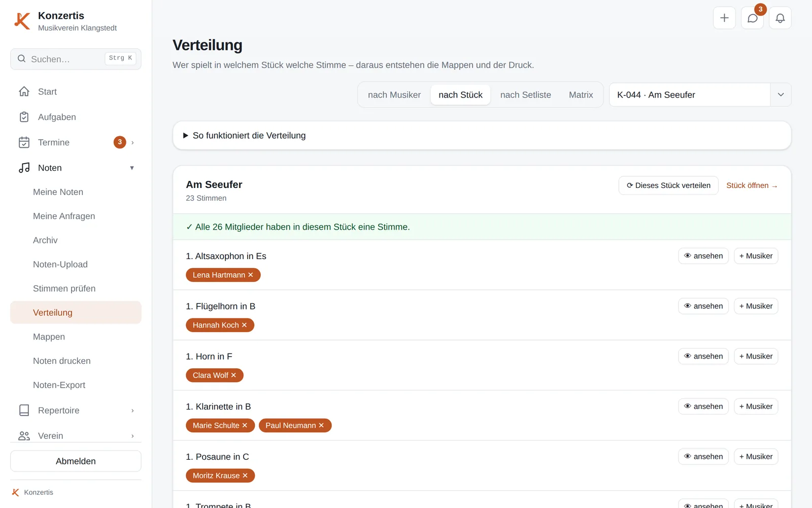Click the Verein people icon

click(x=24, y=436)
